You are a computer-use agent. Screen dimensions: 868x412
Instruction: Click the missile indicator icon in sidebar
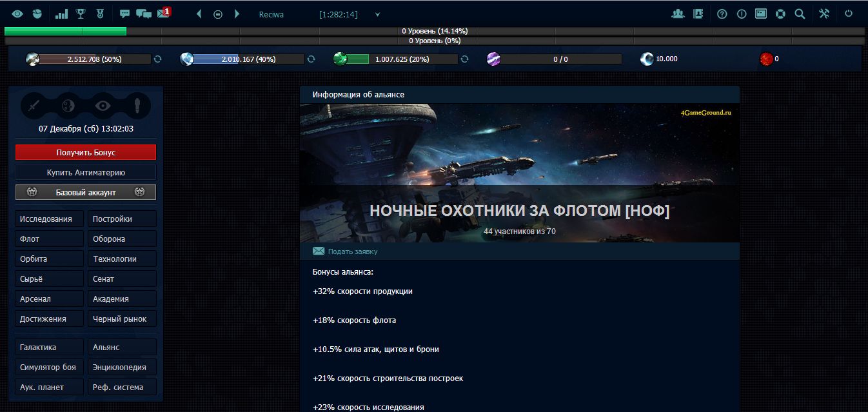click(137, 105)
